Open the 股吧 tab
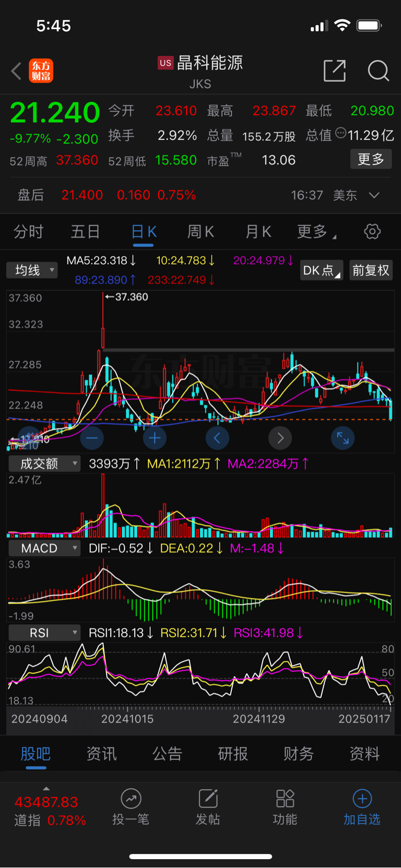 36,754
